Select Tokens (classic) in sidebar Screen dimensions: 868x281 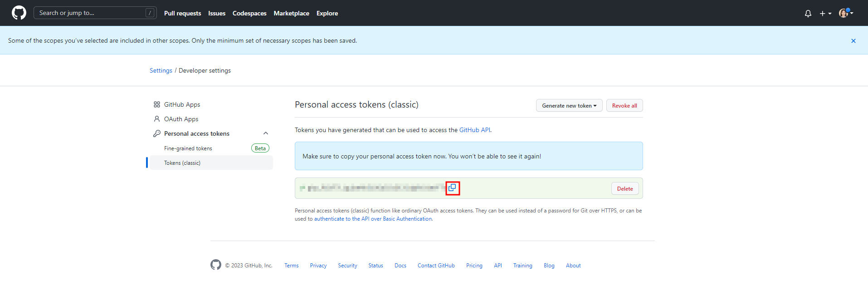211,163
